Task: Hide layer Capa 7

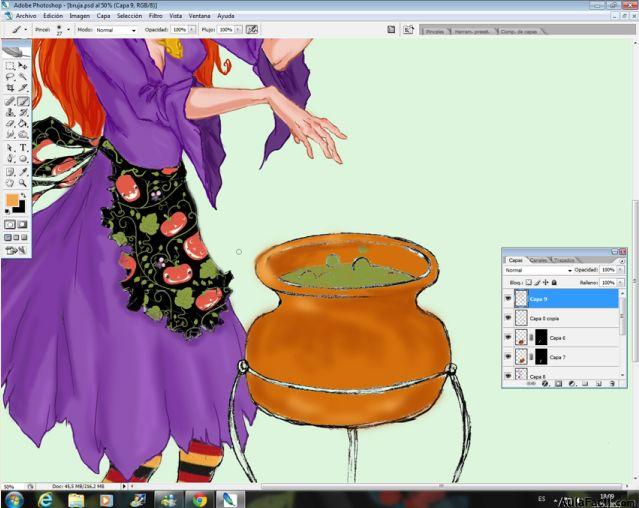Action: tap(508, 356)
